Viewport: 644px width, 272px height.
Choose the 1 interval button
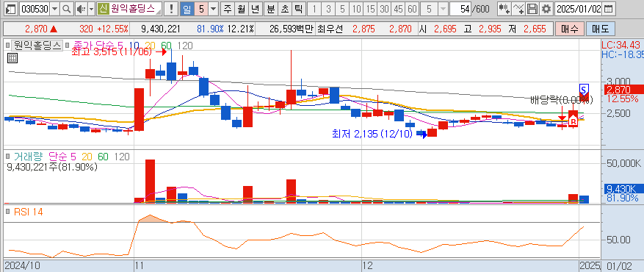coord(315,9)
